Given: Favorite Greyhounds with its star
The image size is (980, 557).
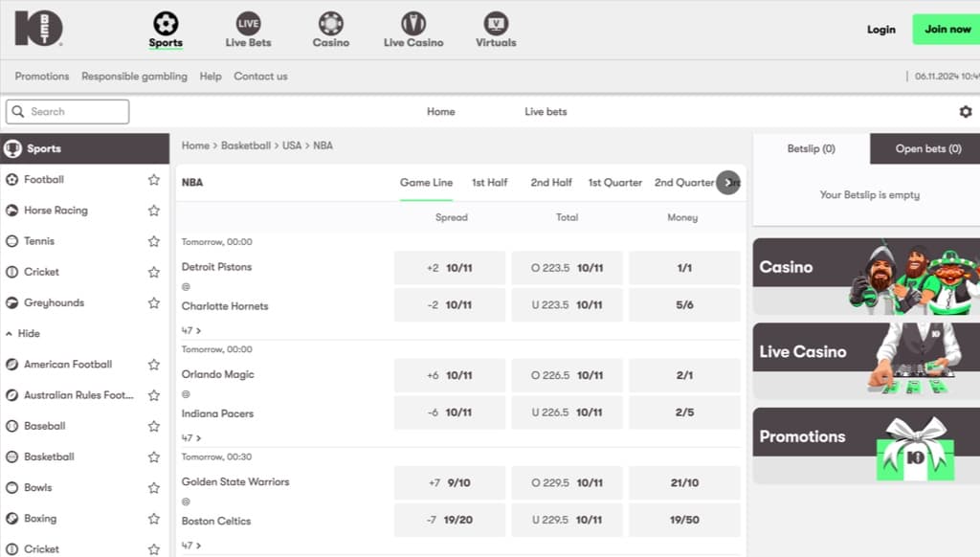Looking at the screenshot, I should pos(154,302).
